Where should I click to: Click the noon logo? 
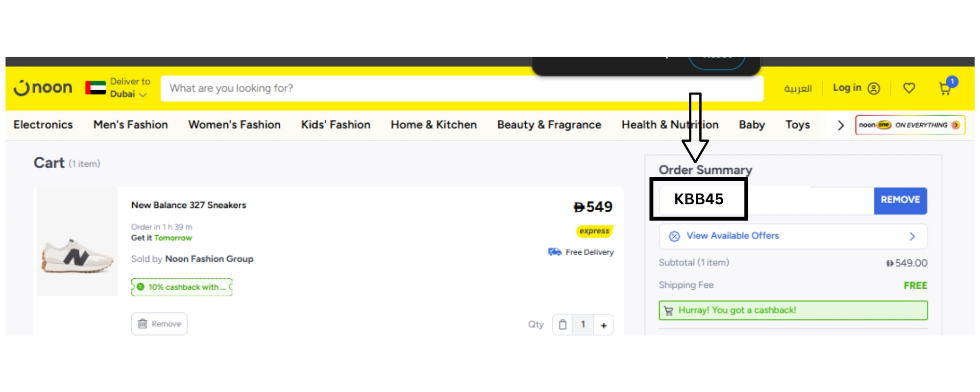pyautogui.click(x=43, y=88)
